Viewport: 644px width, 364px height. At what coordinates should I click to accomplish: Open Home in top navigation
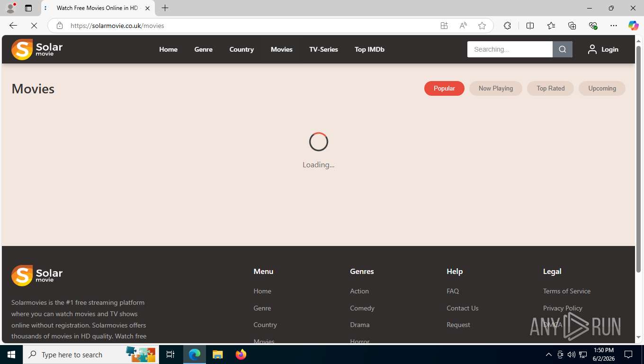click(x=168, y=49)
